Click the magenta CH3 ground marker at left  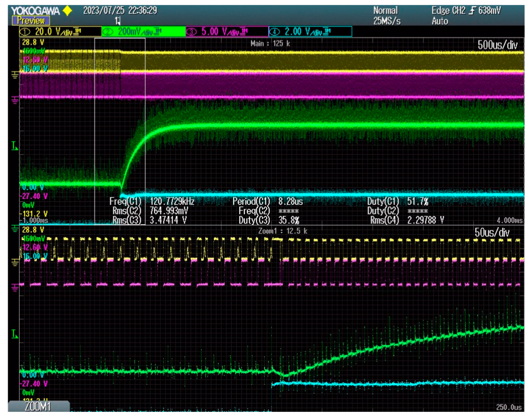pos(15,100)
